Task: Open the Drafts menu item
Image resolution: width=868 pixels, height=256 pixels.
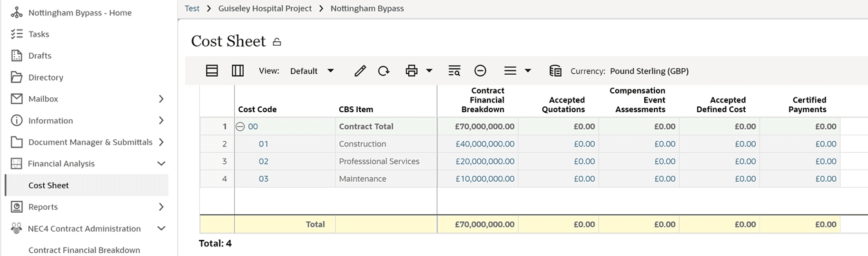Action: tap(40, 55)
